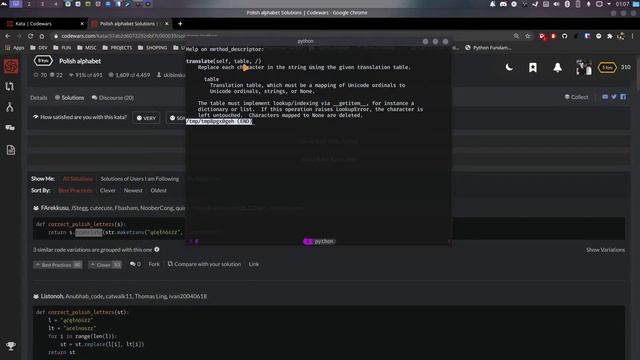
Task: Open FArekkusu user profile link
Action: coord(55,208)
